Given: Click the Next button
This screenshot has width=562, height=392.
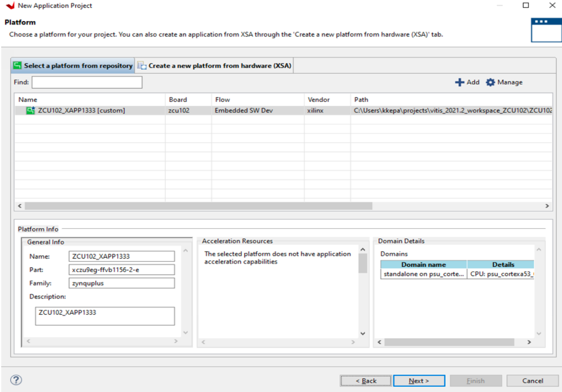Looking at the screenshot, I should click(419, 381).
